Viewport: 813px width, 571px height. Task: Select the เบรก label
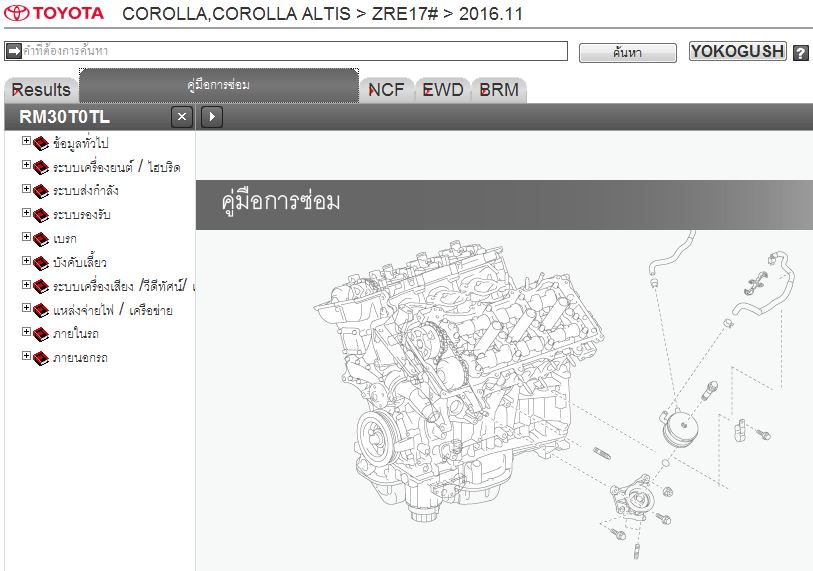pyautogui.click(x=65, y=239)
